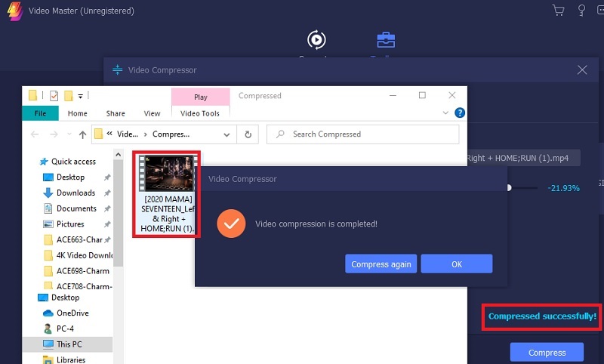Open the Converter tab icon in Video Master
The width and height of the screenshot is (604, 364).
pyautogui.click(x=316, y=40)
